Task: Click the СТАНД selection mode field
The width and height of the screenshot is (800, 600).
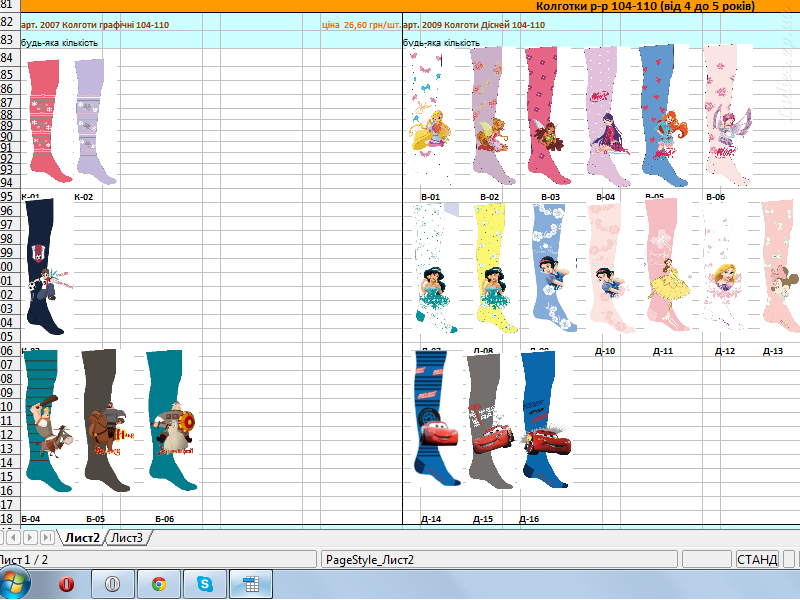Action: [x=757, y=560]
